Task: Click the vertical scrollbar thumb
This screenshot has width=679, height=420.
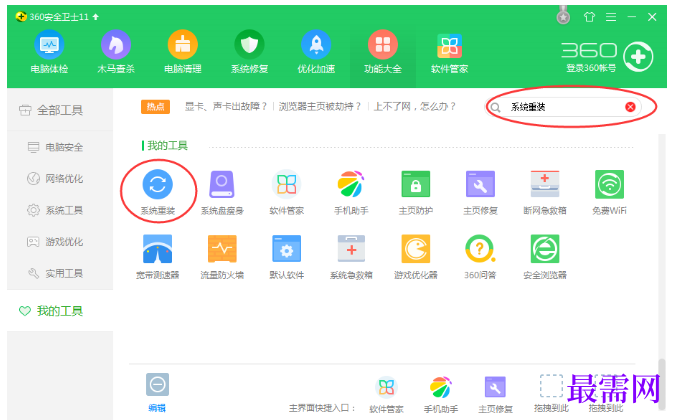Action: [x=662, y=384]
